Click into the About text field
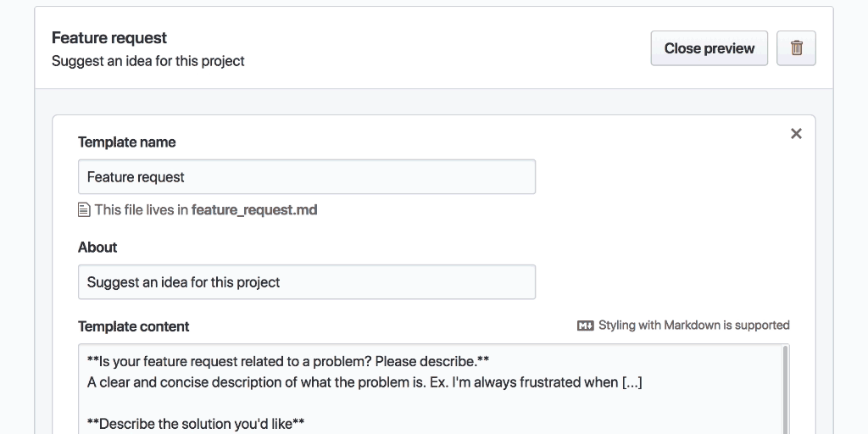The image size is (868, 434). [306, 282]
